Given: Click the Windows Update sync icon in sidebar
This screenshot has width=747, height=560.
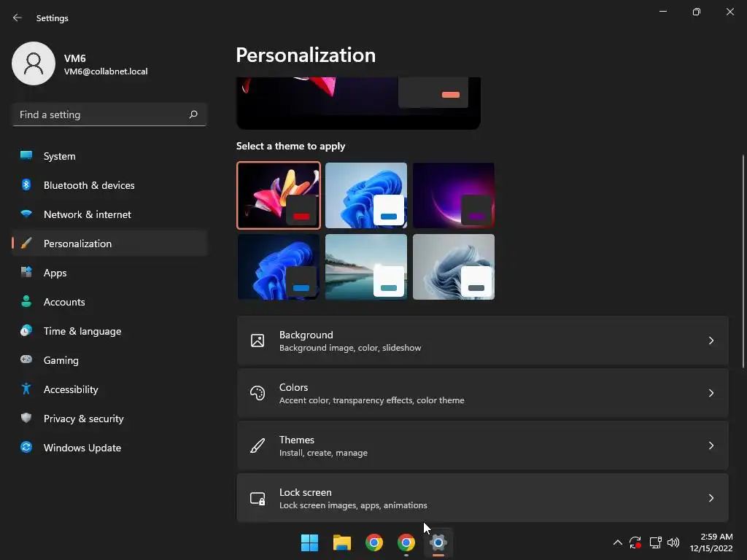Looking at the screenshot, I should pos(26,447).
